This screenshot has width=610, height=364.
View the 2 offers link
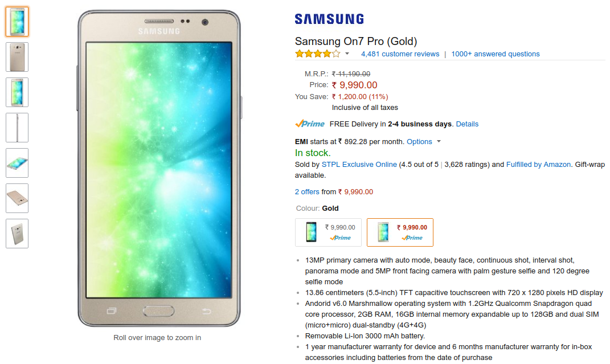point(307,192)
